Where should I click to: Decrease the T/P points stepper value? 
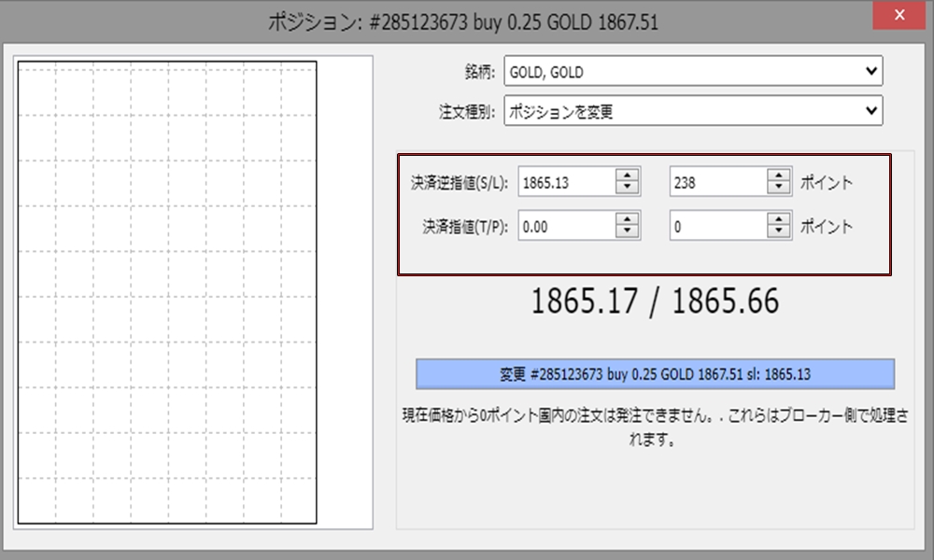pos(777,230)
